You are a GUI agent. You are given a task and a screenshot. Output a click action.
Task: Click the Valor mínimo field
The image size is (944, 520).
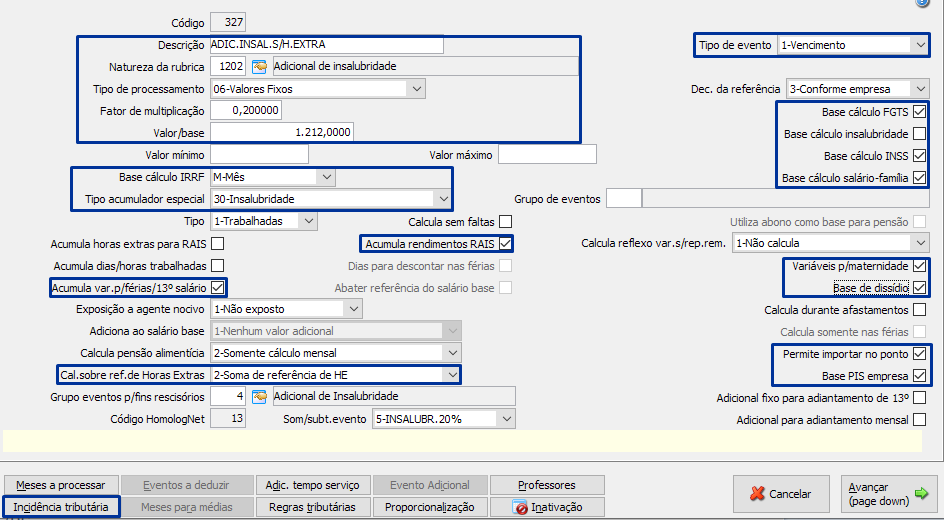(x=259, y=155)
